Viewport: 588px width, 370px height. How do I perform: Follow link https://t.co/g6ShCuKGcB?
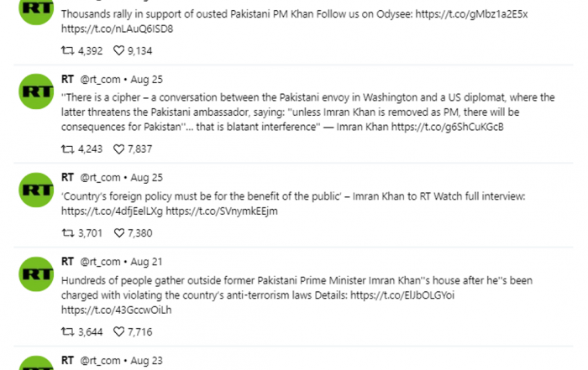448,127
